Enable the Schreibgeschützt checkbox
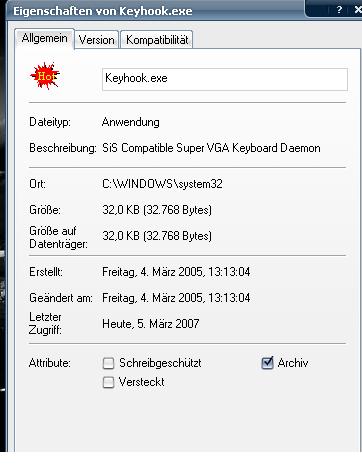Image resolution: width=362 pixels, height=475 pixels. pyautogui.click(x=108, y=363)
